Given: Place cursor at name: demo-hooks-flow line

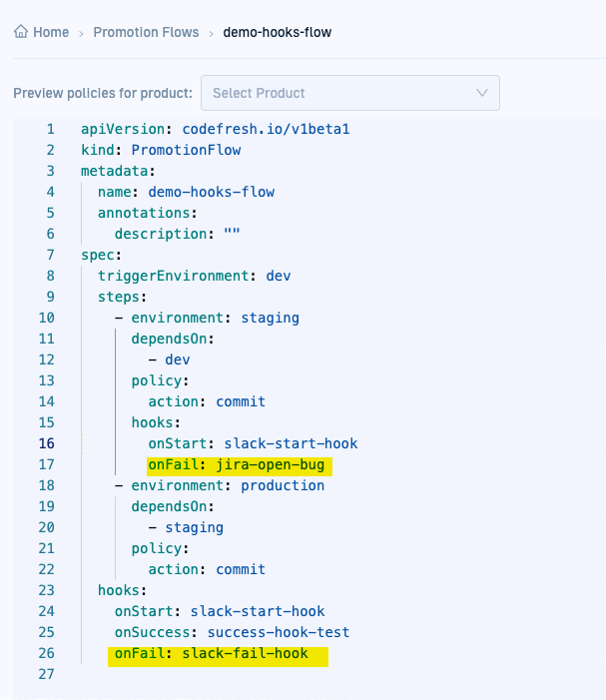Looking at the screenshot, I should (186, 192).
